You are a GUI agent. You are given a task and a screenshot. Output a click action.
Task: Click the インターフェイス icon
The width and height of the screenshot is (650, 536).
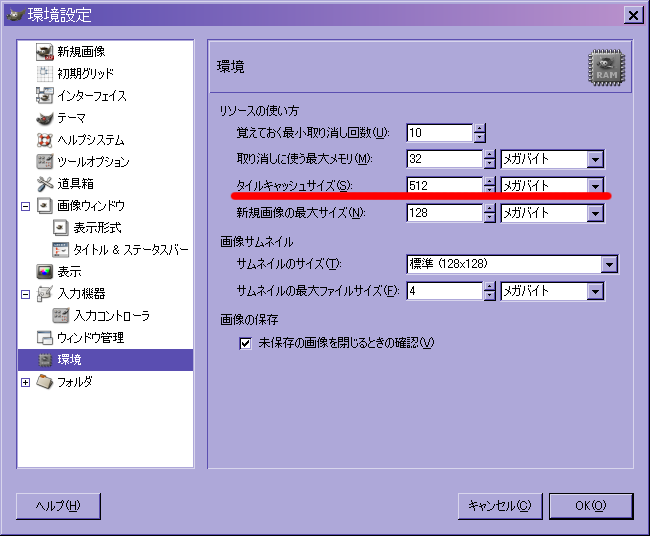(44, 96)
